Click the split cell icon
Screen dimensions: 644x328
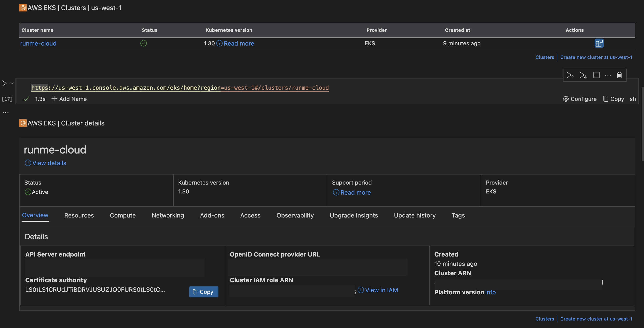596,75
